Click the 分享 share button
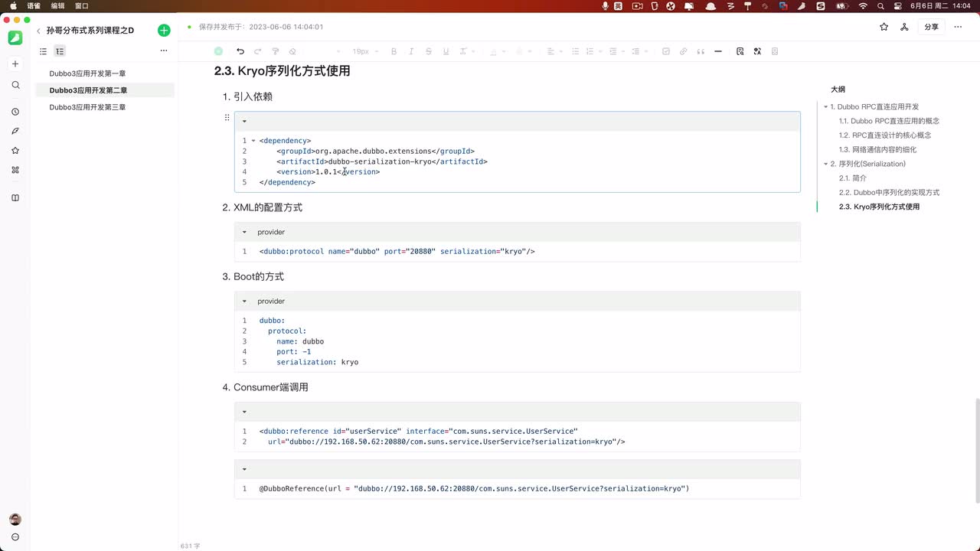This screenshot has height=551, width=980. pyautogui.click(x=931, y=27)
